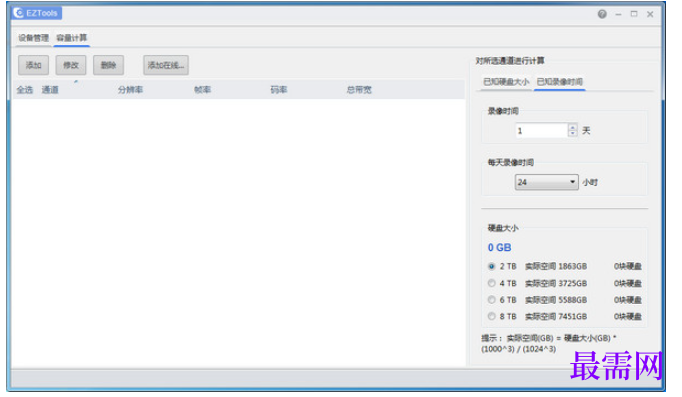682x397 pixels.
Task: Open the help question mark icon
Action: point(602,14)
